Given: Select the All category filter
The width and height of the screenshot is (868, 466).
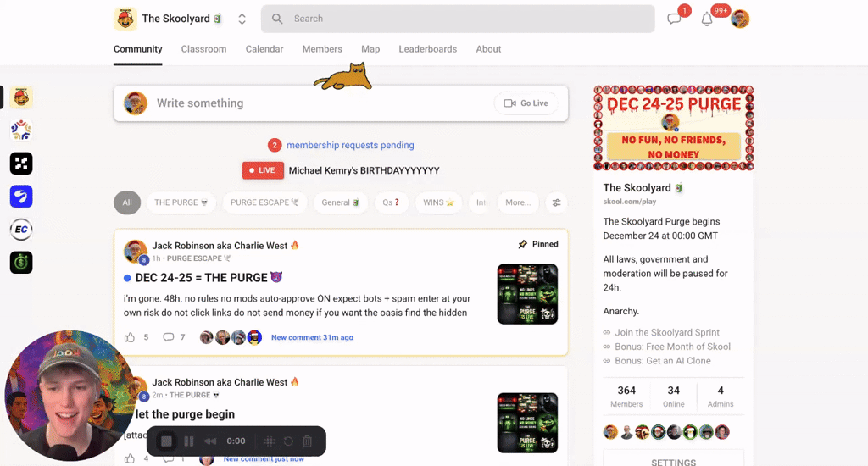Looking at the screenshot, I should coord(127,202).
